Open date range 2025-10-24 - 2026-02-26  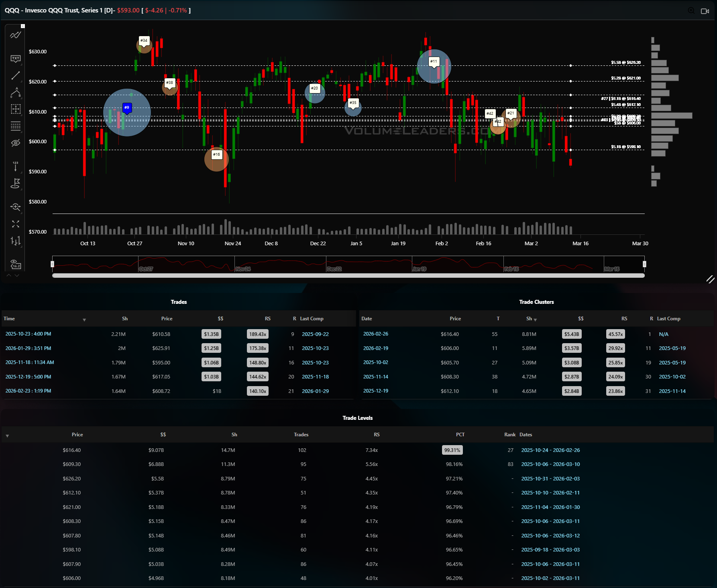[x=550, y=450]
